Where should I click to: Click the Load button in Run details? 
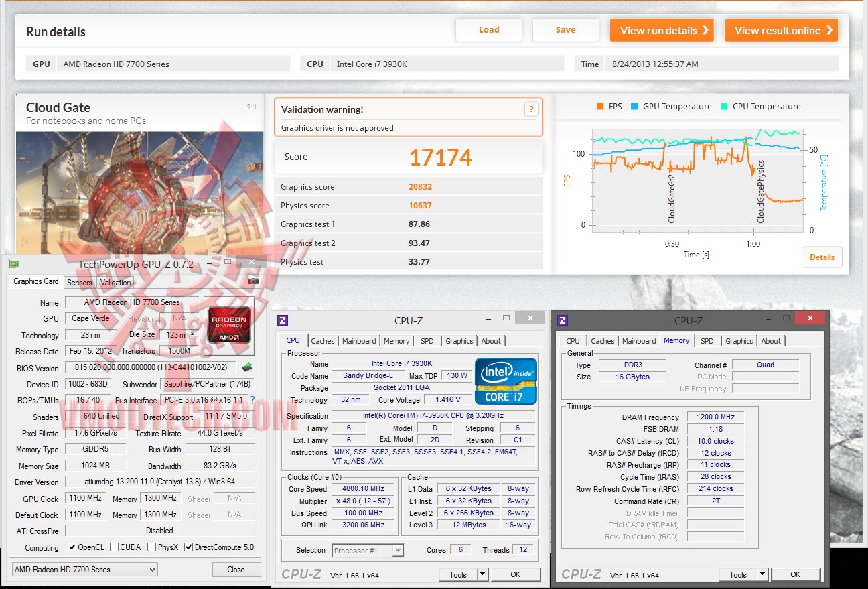pyautogui.click(x=489, y=30)
